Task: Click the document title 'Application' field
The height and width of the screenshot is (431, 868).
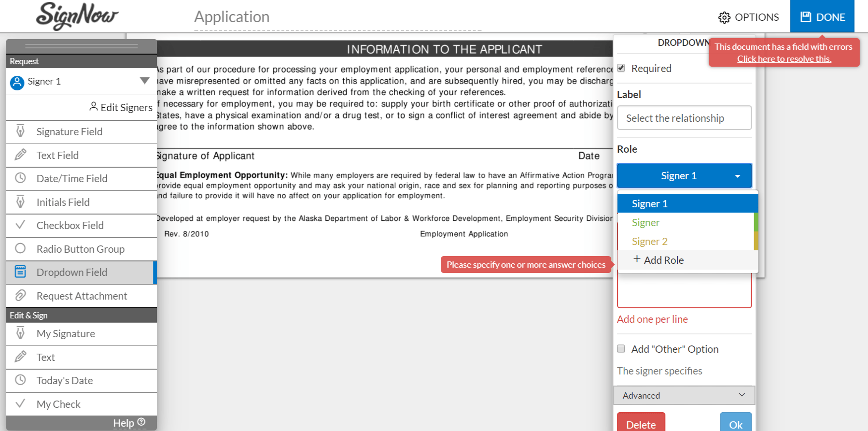Action: (x=338, y=17)
